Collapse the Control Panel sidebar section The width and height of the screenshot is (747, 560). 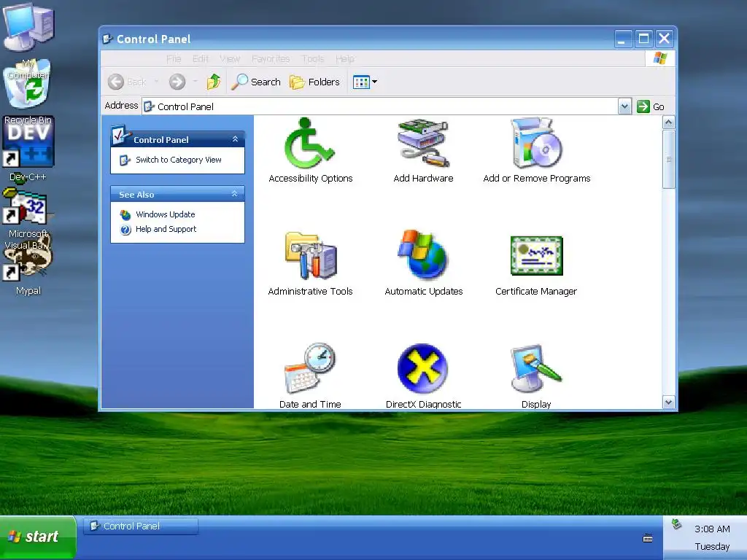pos(235,139)
